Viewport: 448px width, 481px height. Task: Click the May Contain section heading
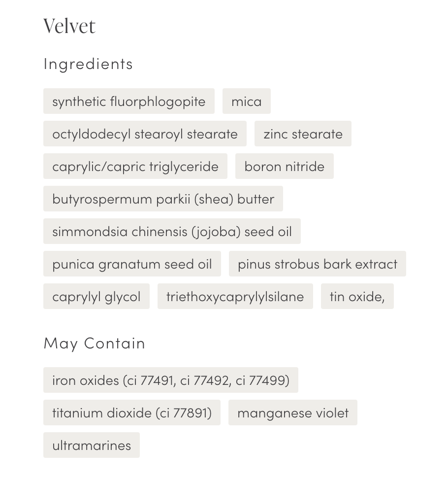(95, 343)
